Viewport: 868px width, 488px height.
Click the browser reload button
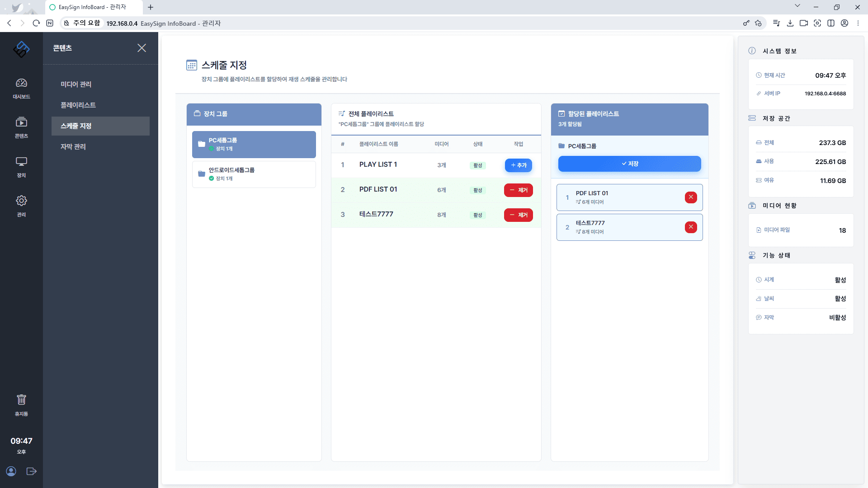[36, 23]
